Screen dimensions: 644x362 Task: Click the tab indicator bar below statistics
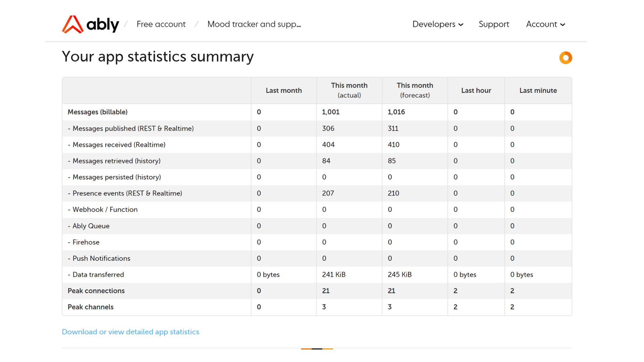(x=317, y=349)
